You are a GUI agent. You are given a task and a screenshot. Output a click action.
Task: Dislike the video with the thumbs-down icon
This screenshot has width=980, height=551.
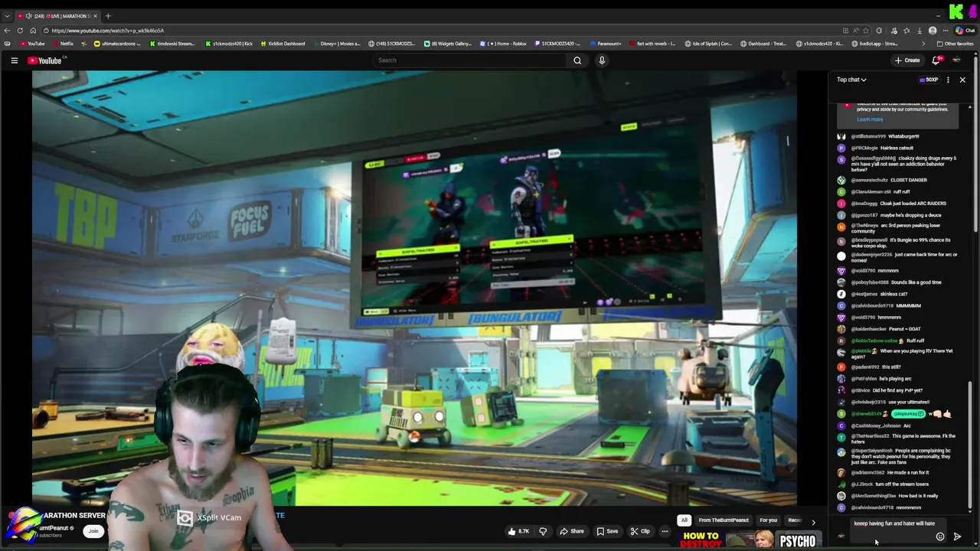(x=543, y=531)
